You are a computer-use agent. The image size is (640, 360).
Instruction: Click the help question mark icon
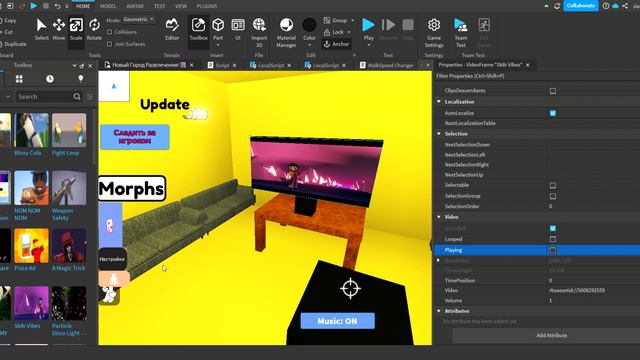[606, 6]
